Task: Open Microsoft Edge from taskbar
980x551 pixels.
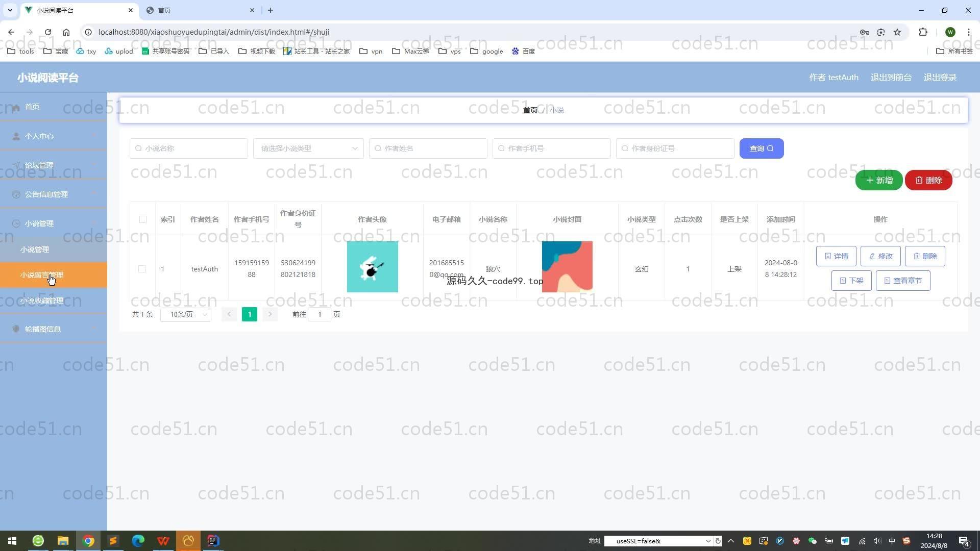Action: (138, 541)
